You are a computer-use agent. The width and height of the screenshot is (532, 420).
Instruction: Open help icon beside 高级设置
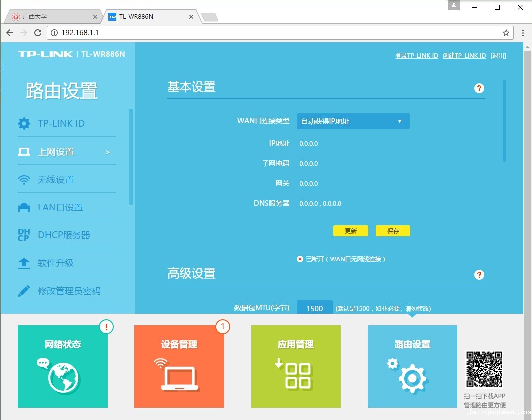(x=479, y=275)
